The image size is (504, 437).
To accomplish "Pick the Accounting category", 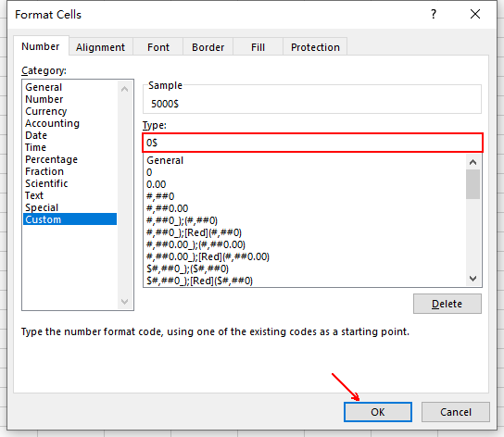I will (52, 123).
